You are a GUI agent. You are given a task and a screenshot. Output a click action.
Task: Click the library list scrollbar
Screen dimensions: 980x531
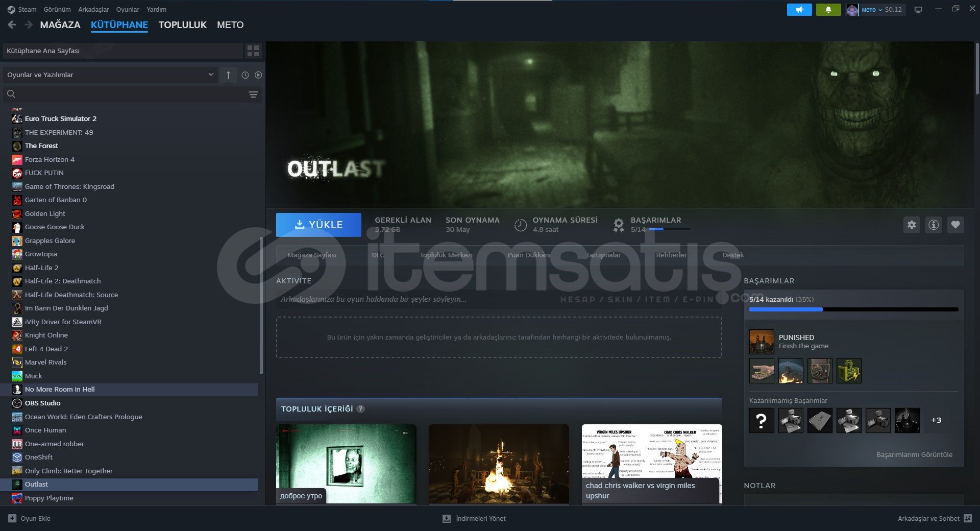[261, 305]
